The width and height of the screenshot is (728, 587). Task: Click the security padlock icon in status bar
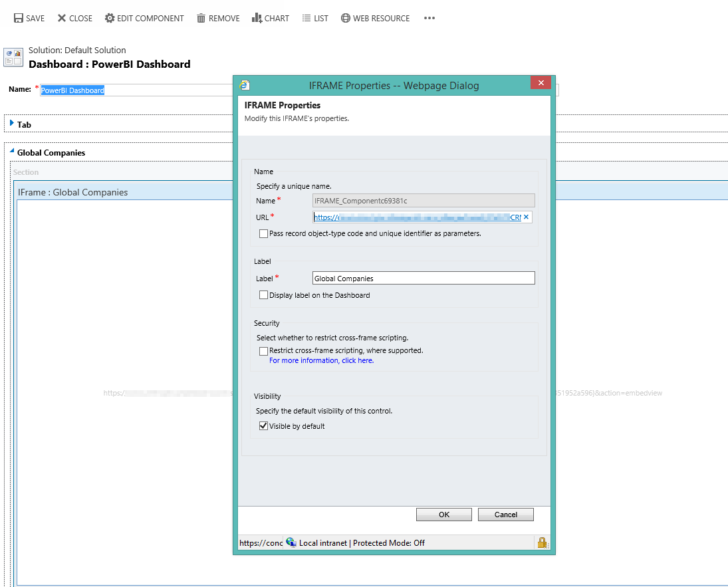point(543,543)
